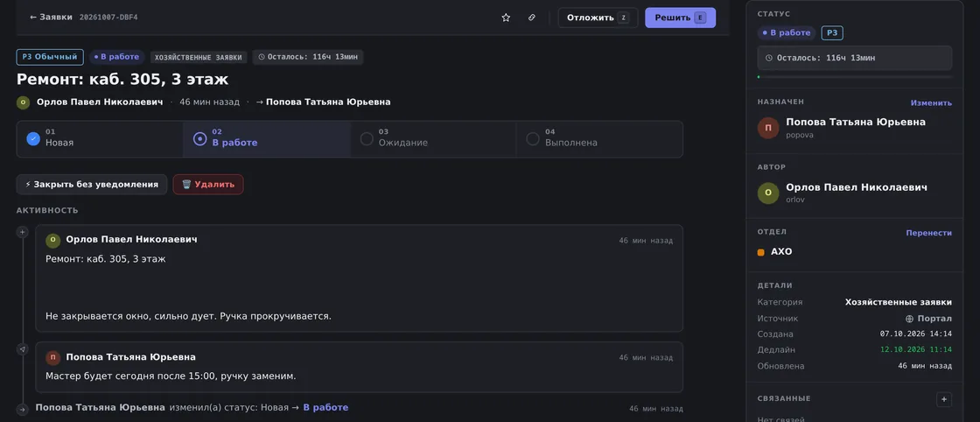
Task: Click the plus icon on activity timeline
Action: [22, 233]
